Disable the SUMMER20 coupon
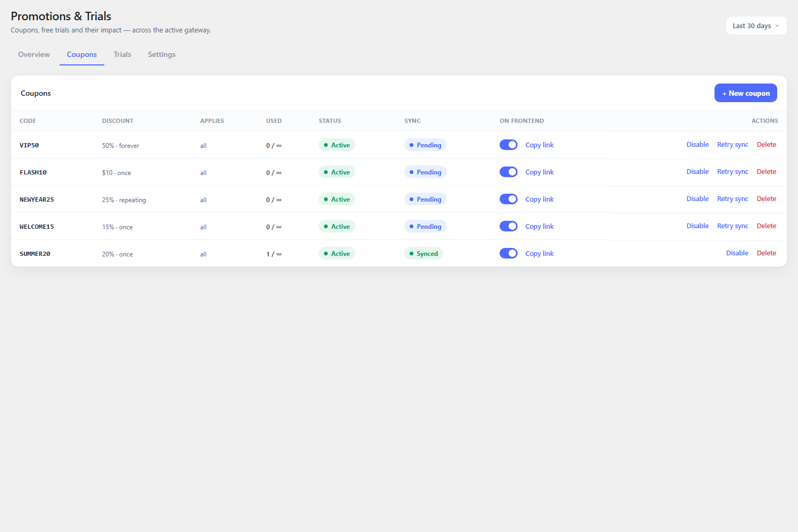 pos(737,253)
